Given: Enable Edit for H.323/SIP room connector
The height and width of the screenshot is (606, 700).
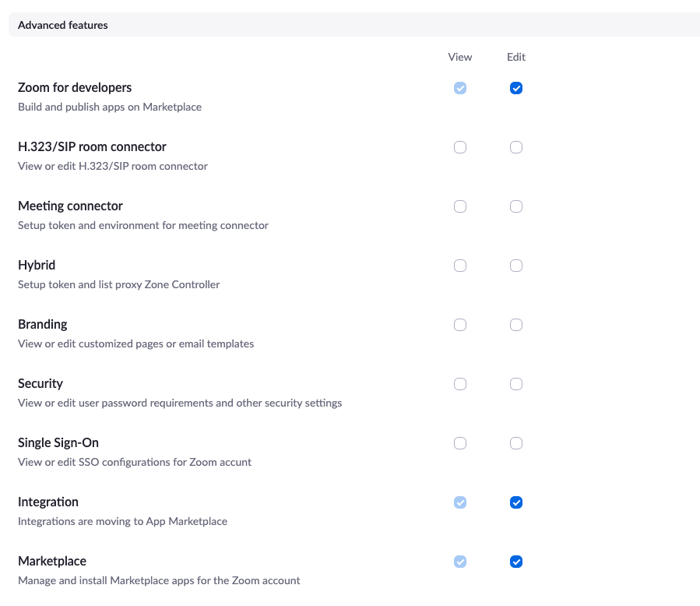Looking at the screenshot, I should (x=516, y=147).
